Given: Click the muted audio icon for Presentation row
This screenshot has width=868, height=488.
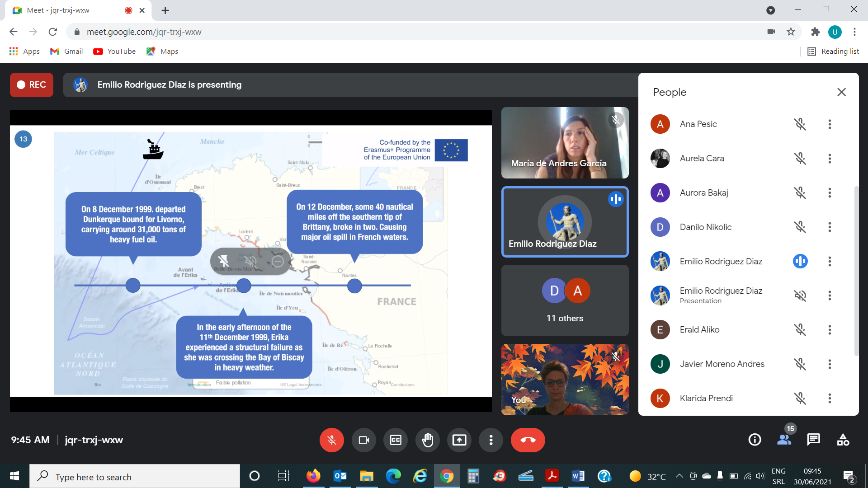Looking at the screenshot, I should 800,296.
